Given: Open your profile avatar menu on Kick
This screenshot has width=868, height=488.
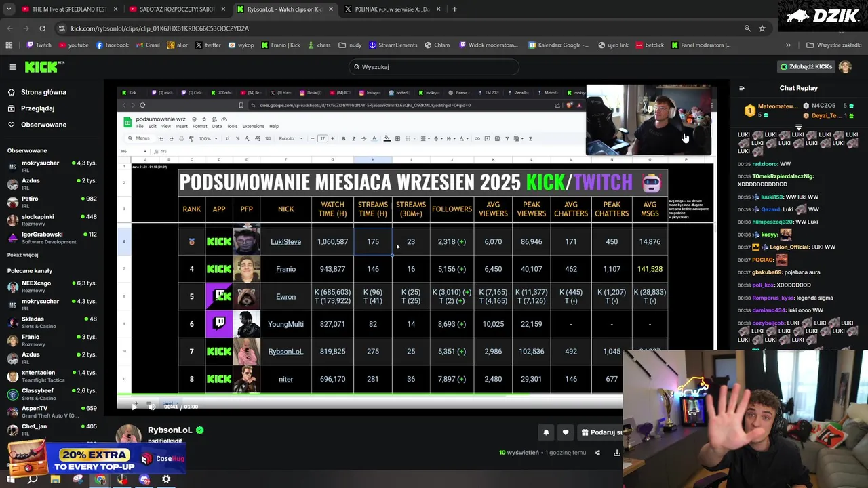Looking at the screenshot, I should pyautogui.click(x=845, y=66).
